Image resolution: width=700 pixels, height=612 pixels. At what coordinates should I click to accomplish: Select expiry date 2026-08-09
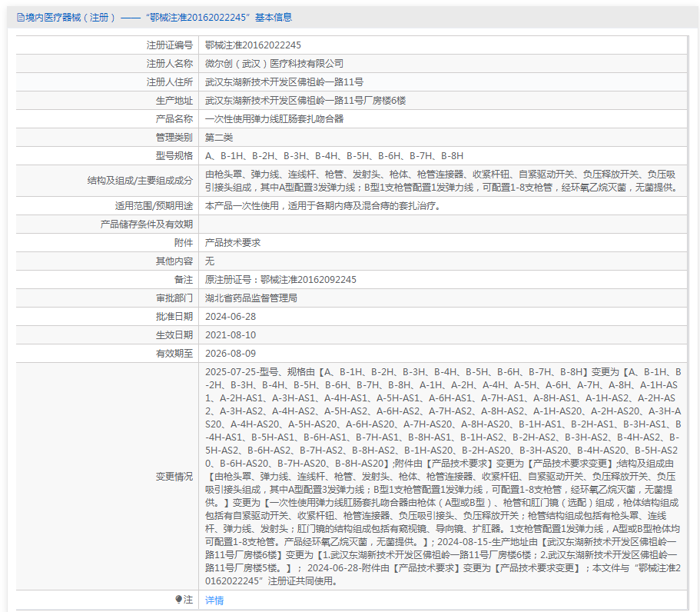[x=231, y=354]
